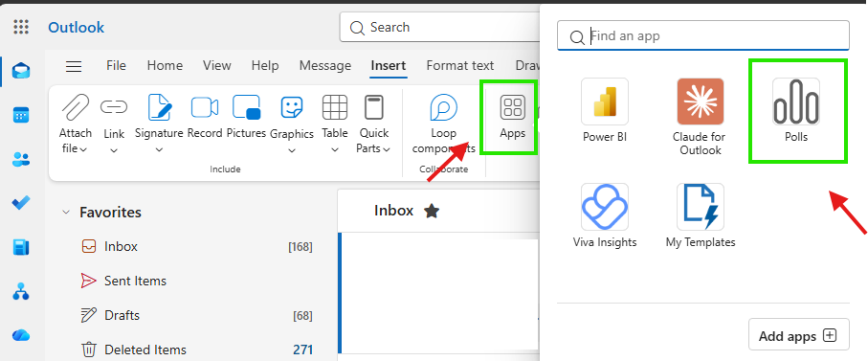Open People in the left sidebar
The width and height of the screenshot is (868, 361).
[21, 160]
